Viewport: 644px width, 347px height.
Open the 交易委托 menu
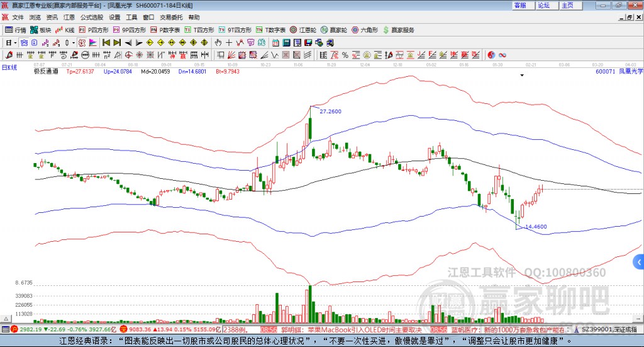pos(171,18)
